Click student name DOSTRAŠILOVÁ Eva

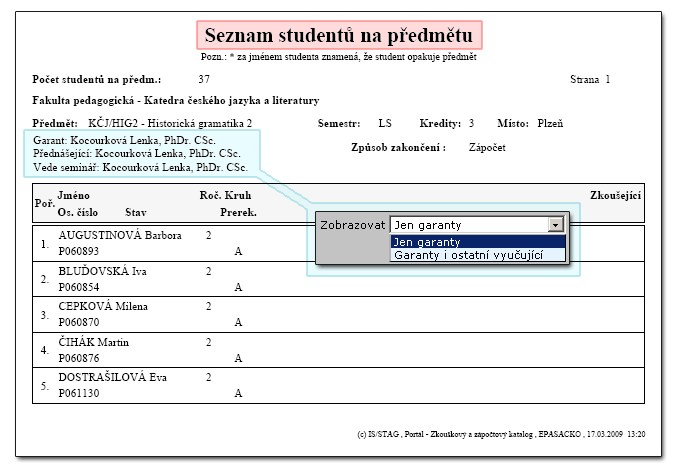click(113, 377)
